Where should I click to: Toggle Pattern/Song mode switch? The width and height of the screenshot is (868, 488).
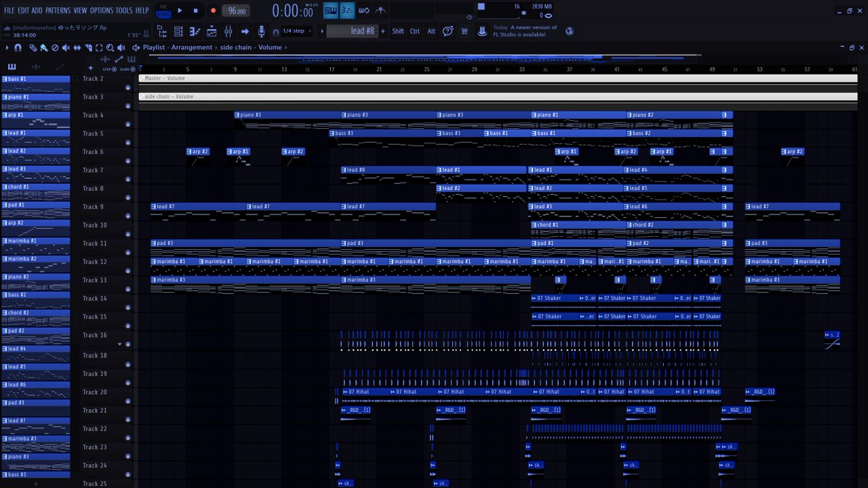pyautogui.click(x=164, y=11)
